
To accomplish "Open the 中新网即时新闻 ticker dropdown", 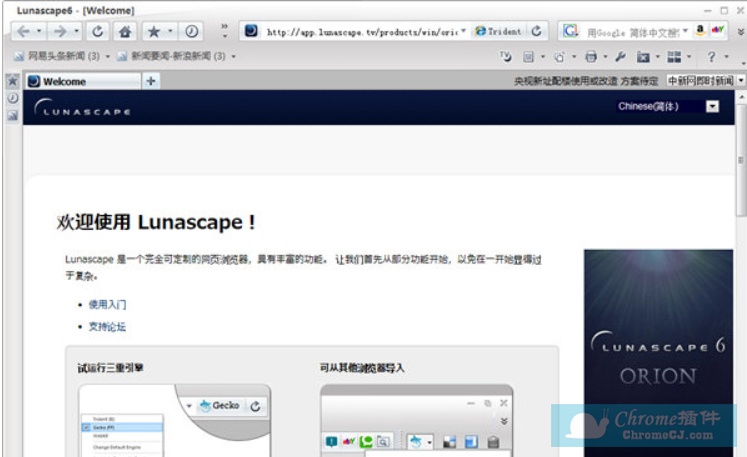I will click(x=741, y=81).
